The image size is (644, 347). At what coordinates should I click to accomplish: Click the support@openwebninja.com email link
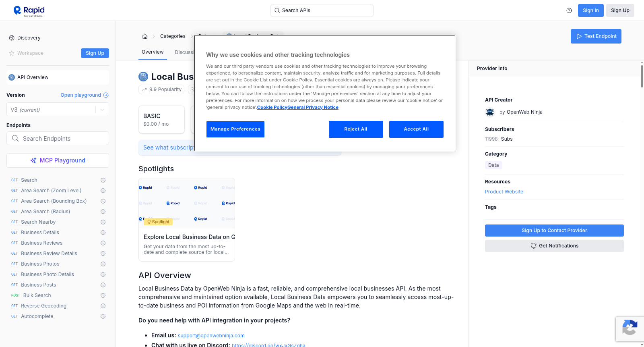point(211,336)
